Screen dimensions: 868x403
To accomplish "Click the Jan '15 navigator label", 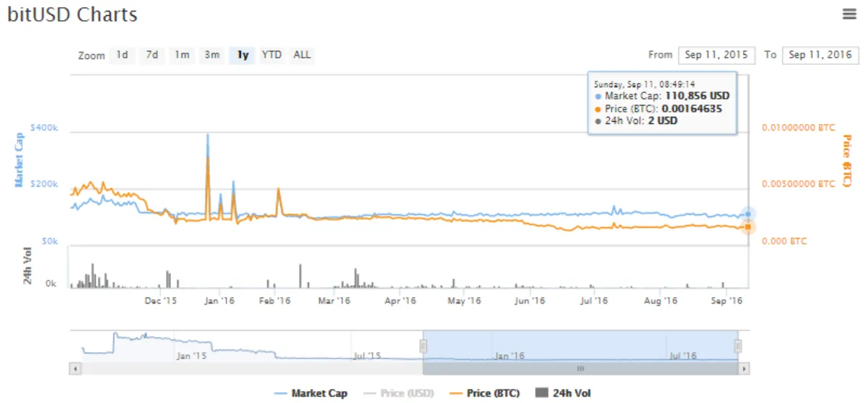I will tap(191, 356).
